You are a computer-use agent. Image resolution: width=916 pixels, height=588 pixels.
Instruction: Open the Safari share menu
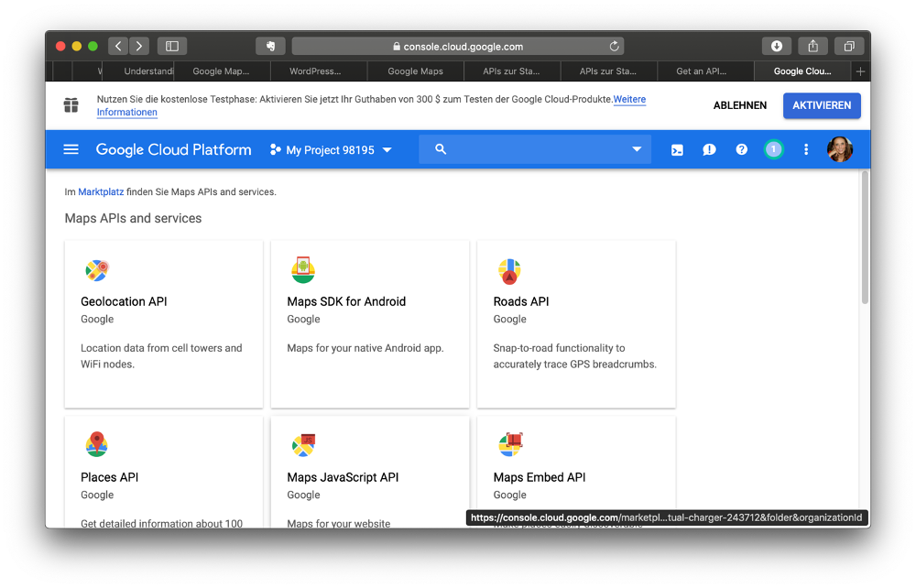(812, 46)
